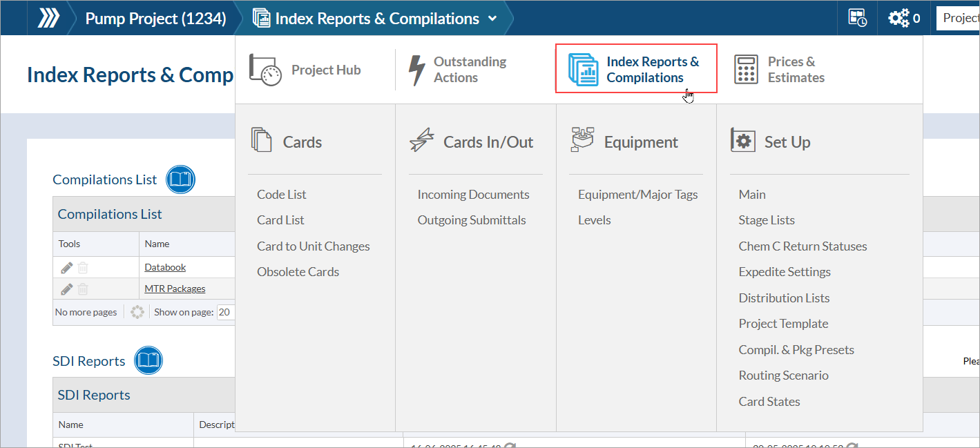The image size is (980, 448).
Task: Click the refresh spinner beside No more pages
Action: tap(137, 312)
